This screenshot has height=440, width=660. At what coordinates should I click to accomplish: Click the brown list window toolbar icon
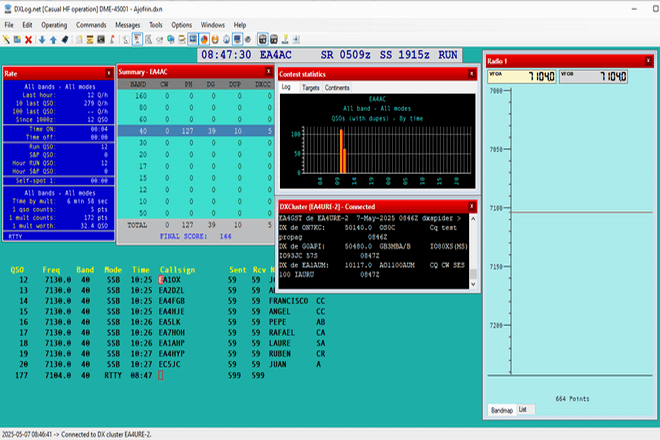pos(90,40)
